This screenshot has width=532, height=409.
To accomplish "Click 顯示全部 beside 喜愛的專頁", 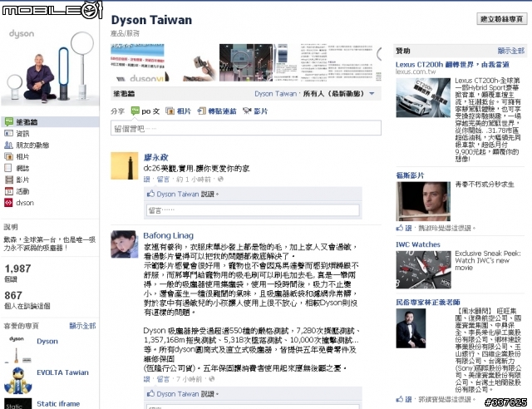I will pyautogui.click(x=82, y=326).
